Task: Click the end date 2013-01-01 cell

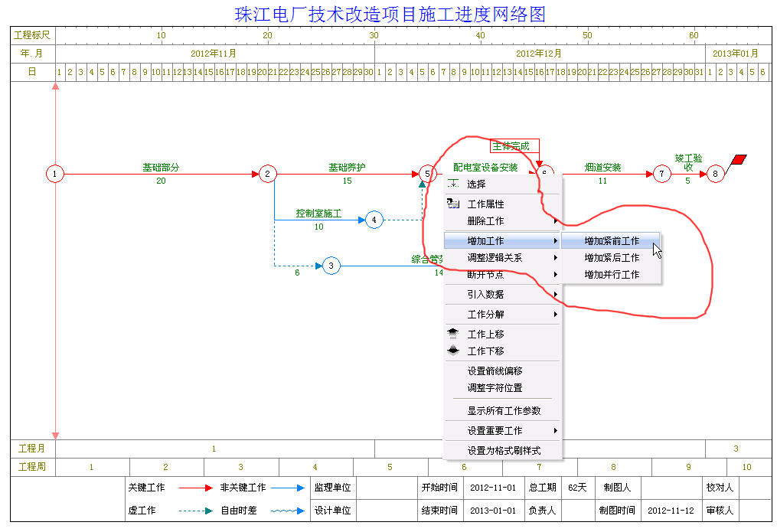Action: [x=493, y=511]
